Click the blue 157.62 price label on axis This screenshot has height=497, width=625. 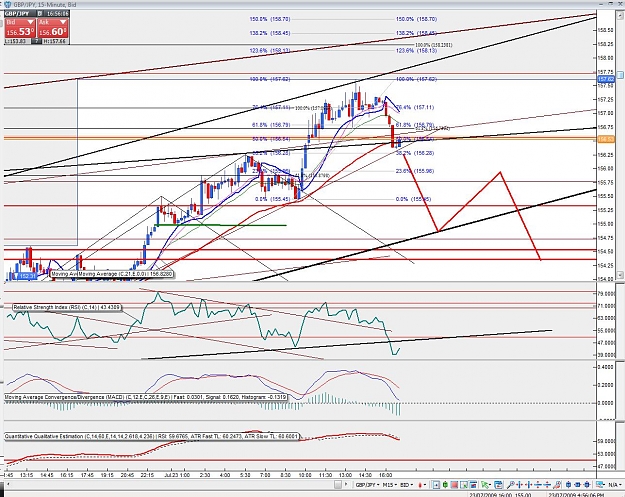coord(605,79)
